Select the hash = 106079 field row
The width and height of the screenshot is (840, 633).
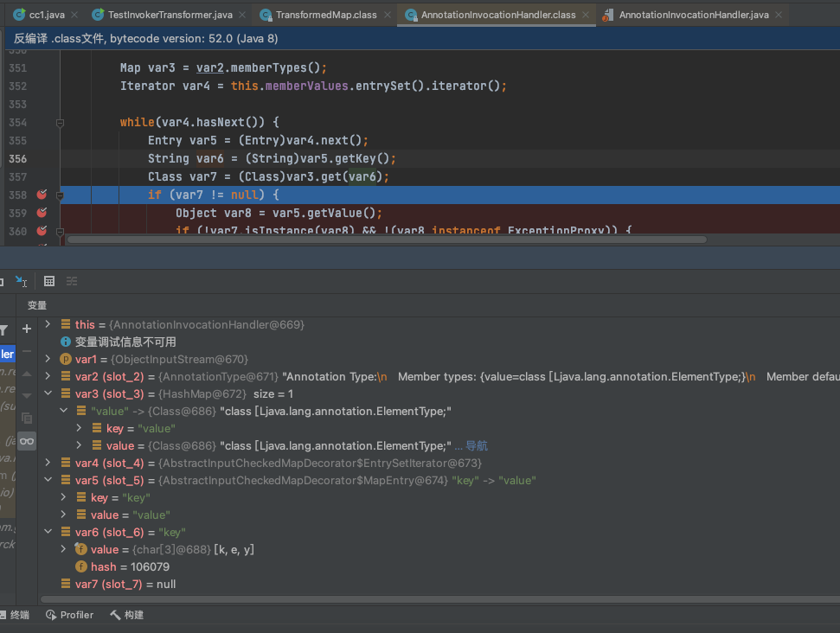[x=439, y=566]
